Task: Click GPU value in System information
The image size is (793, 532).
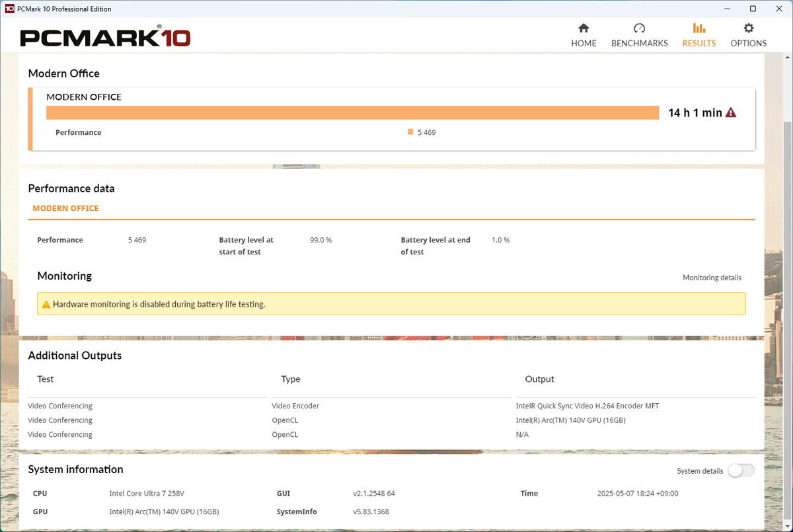Action: coord(164,512)
